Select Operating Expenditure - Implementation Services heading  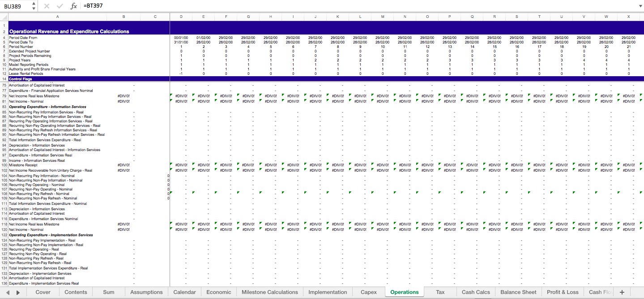pos(51,235)
